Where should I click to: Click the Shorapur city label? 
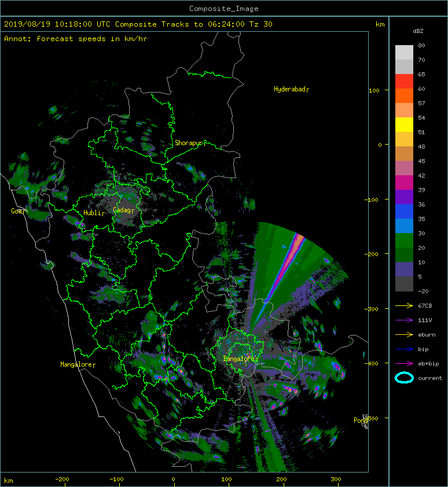(190, 143)
